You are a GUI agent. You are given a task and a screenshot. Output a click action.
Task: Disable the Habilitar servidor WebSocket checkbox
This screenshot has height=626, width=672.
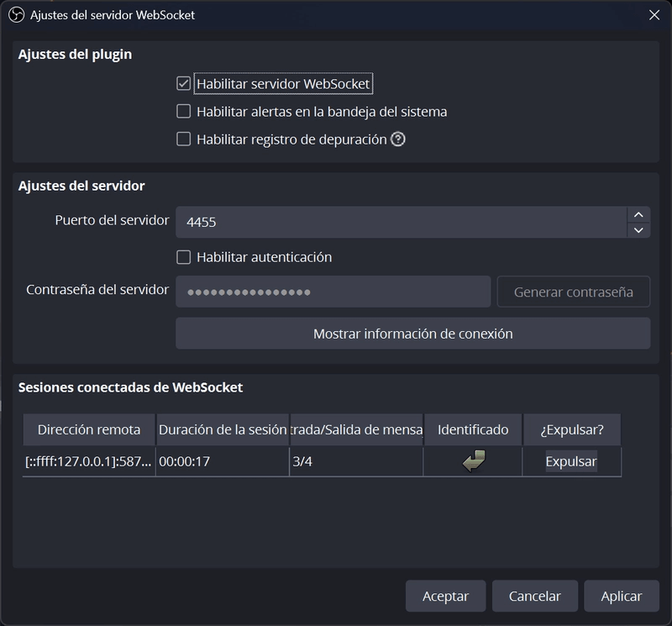pos(183,84)
